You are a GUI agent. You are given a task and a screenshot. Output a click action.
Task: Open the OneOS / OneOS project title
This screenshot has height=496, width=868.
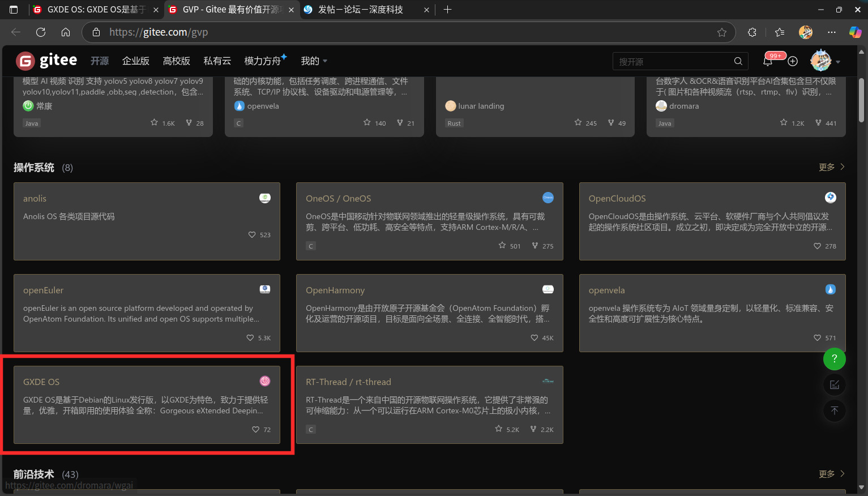coord(339,198)
